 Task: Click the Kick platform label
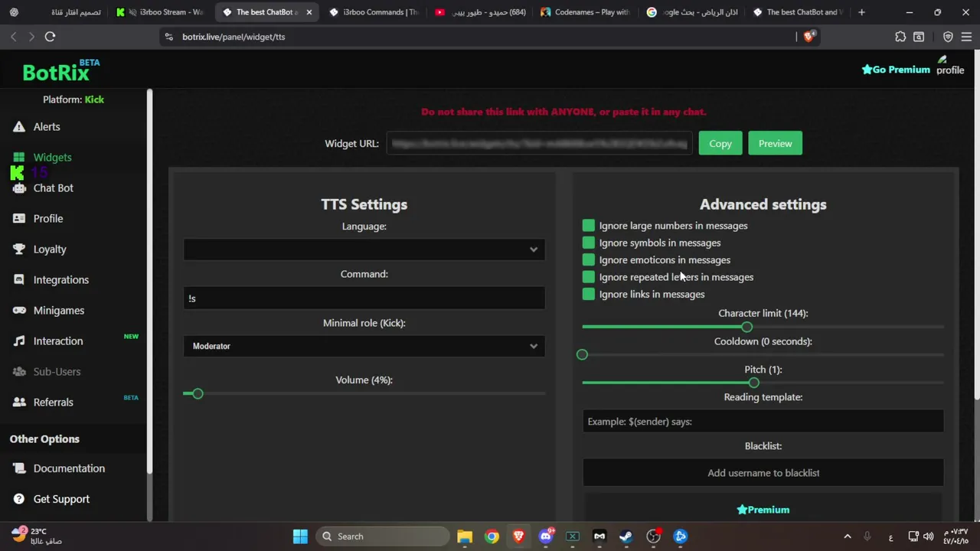[94, 99]
